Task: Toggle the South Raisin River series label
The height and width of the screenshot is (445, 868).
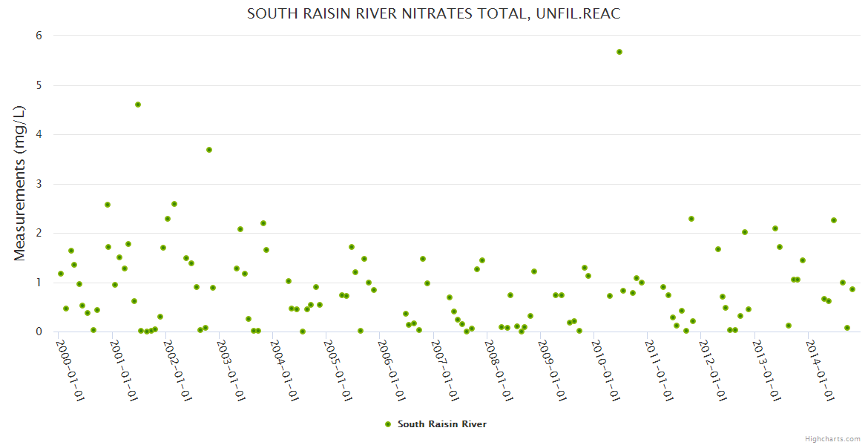Action: (441, 424)
